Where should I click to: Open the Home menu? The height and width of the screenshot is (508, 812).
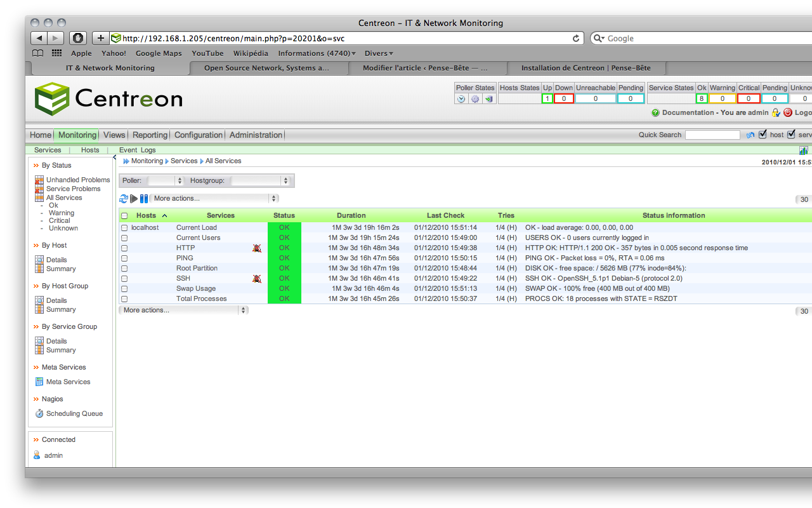[x=41, y=135]
